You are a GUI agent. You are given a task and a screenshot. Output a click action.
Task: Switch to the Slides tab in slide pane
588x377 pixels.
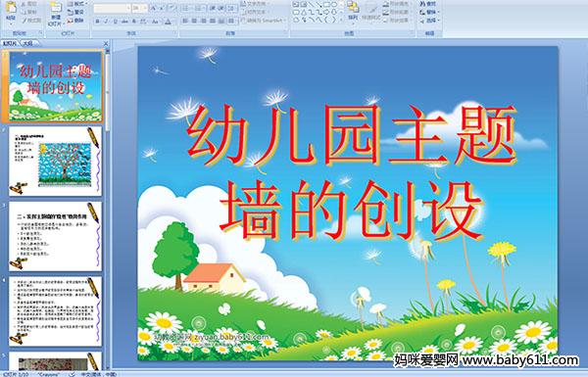(x=9, y=43)
